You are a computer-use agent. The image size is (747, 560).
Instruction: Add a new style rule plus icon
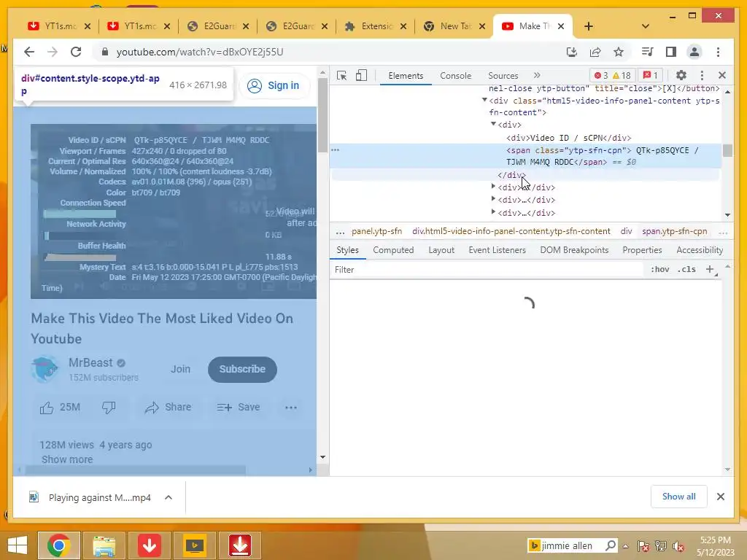709,270
